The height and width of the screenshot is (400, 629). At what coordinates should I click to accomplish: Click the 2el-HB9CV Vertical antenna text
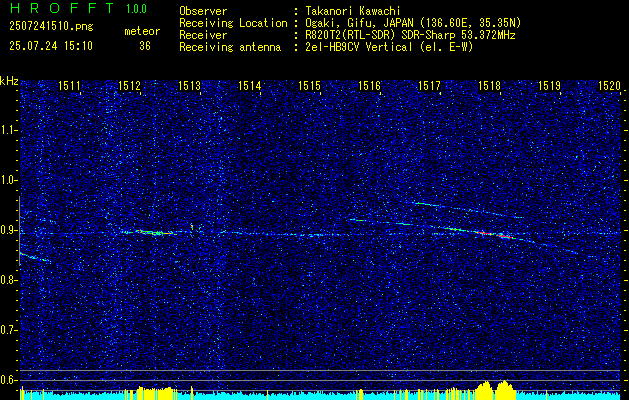tap(389, 47)
